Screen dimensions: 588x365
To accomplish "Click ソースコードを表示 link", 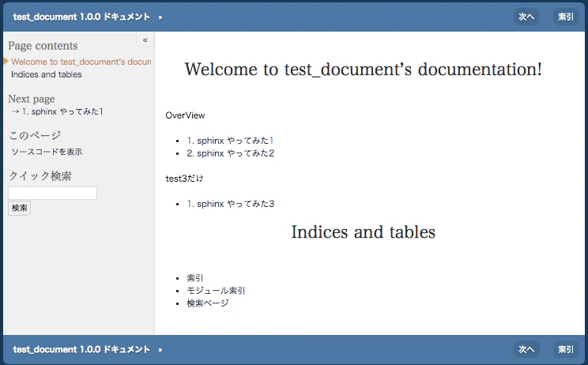I will click(x=47, y=152).
